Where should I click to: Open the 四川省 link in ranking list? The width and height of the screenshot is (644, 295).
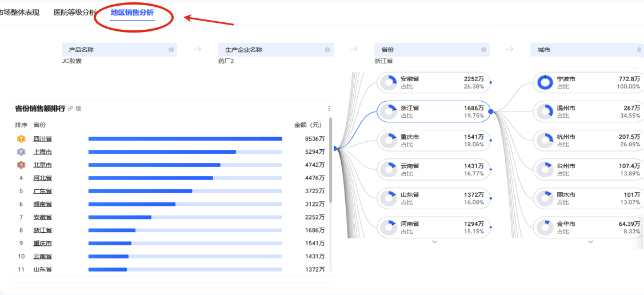pyautogui.click(x=43, y=138)
